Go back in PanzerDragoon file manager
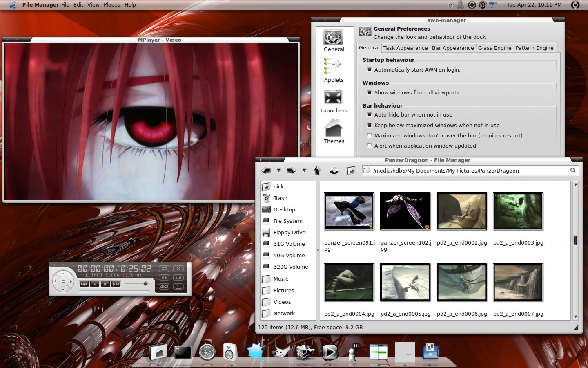 click(x=266, y=171)
